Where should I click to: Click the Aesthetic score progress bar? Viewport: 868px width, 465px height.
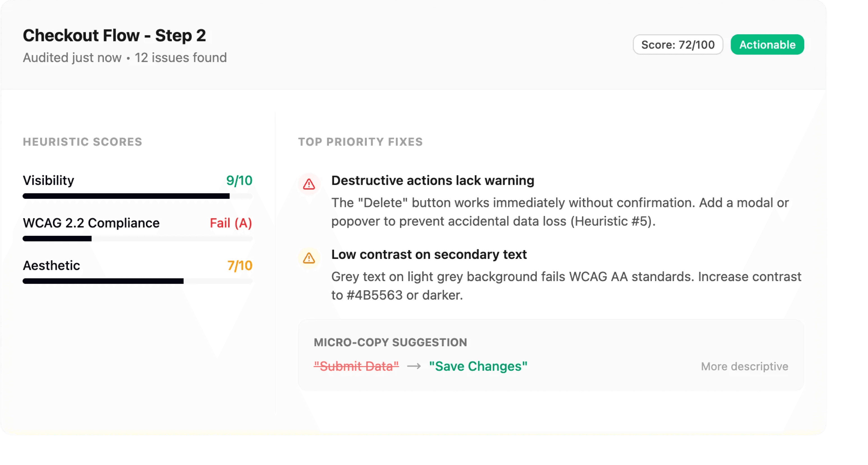click(x=137, y=281)
